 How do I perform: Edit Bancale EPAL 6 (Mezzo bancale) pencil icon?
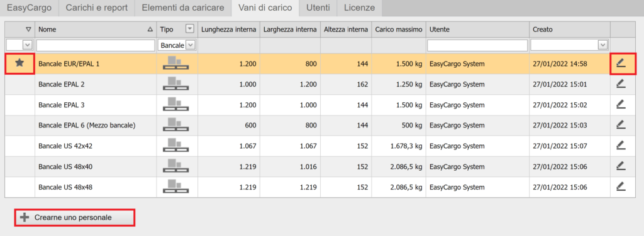pos(621,124)
